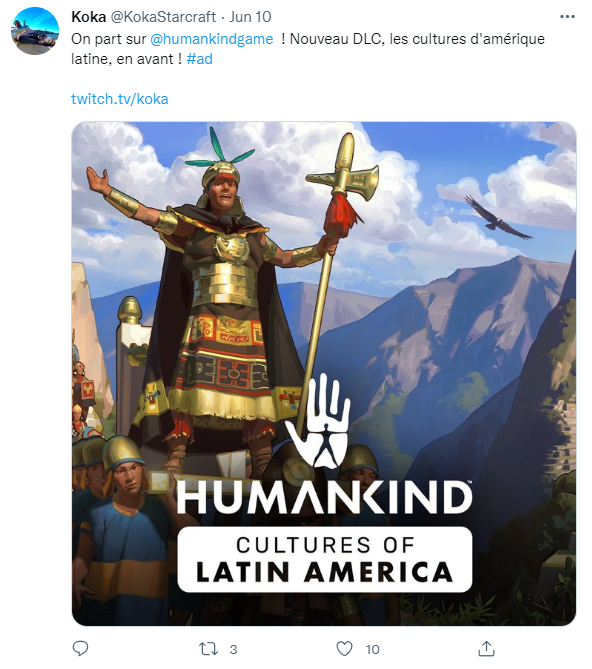Open Koka's profile avatar picture
This screenshot has width=592, height=669.
coord(35,31)
